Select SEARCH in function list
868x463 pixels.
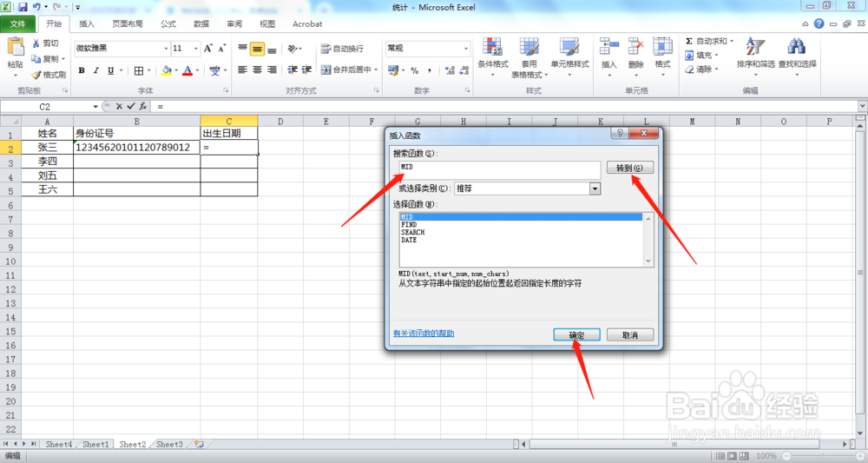(412, 233)
